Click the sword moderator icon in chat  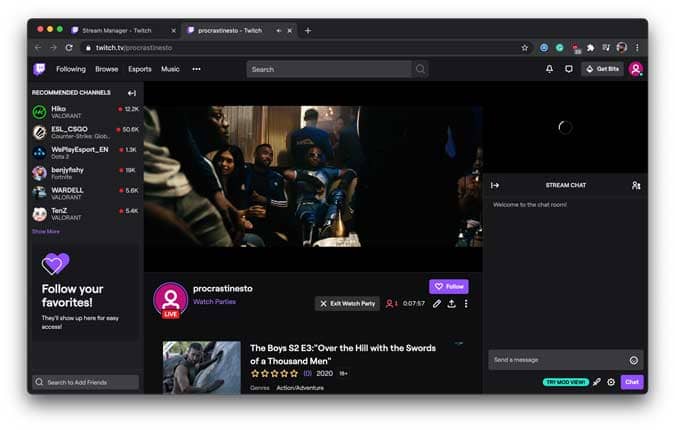tap(597, 382)
